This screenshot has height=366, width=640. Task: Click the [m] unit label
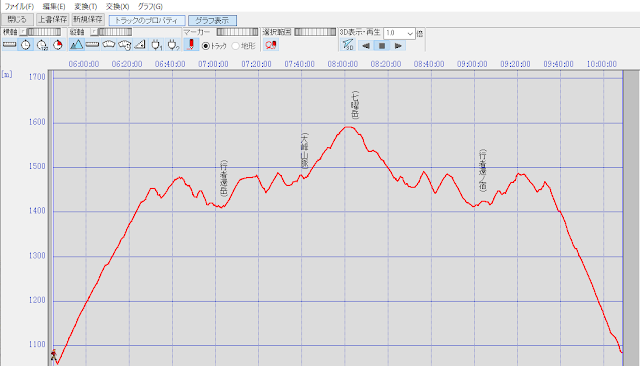pyautogui.click(x=7, y=74)
